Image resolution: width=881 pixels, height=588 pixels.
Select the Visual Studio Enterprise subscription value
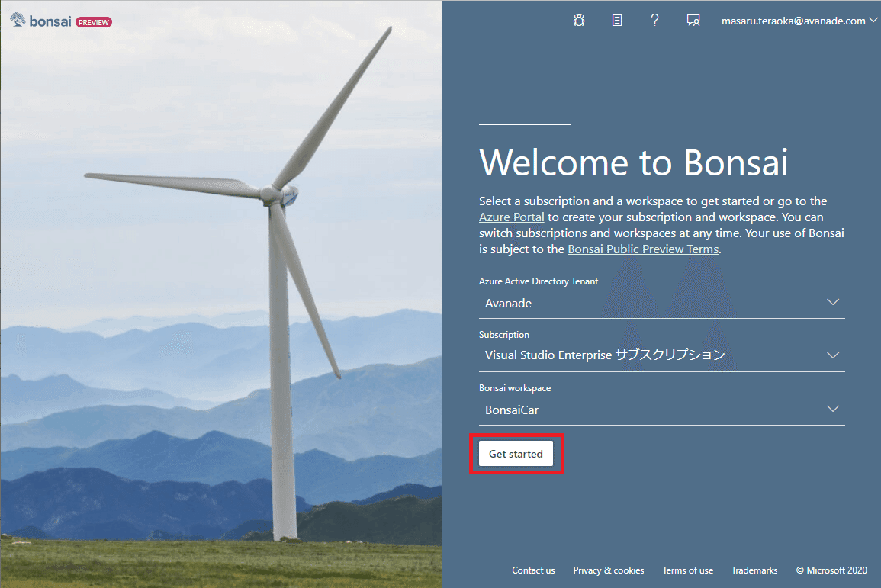[605, 355]
